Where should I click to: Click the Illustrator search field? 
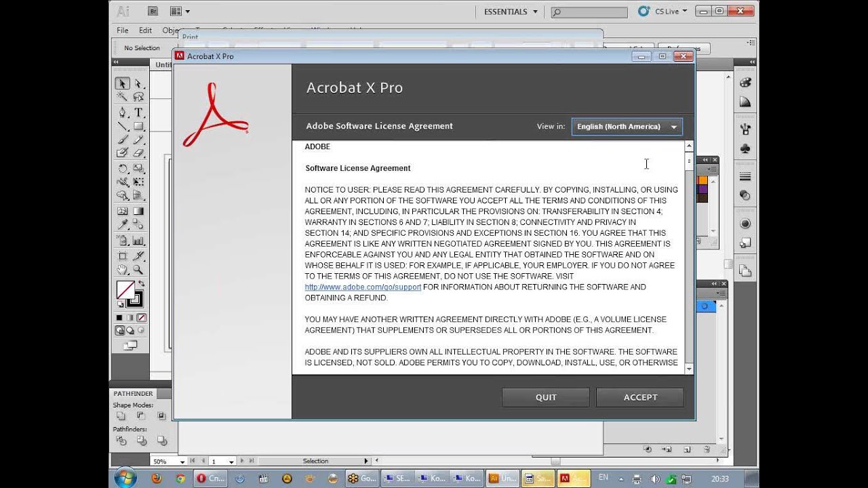(589, 12)
